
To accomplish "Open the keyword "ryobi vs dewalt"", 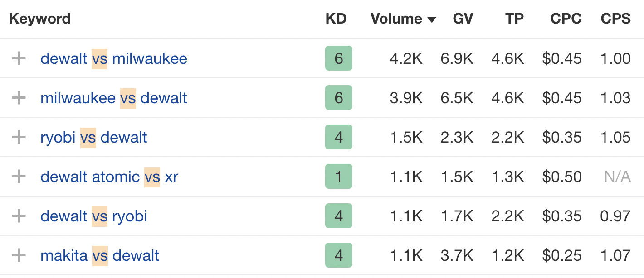I will pyautogui.click(x=93, y=137).
